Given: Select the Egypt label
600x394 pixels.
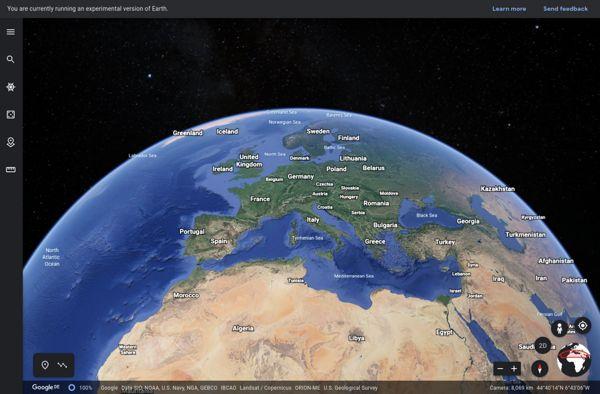Looking at the screenshot, I should [445, 332].
